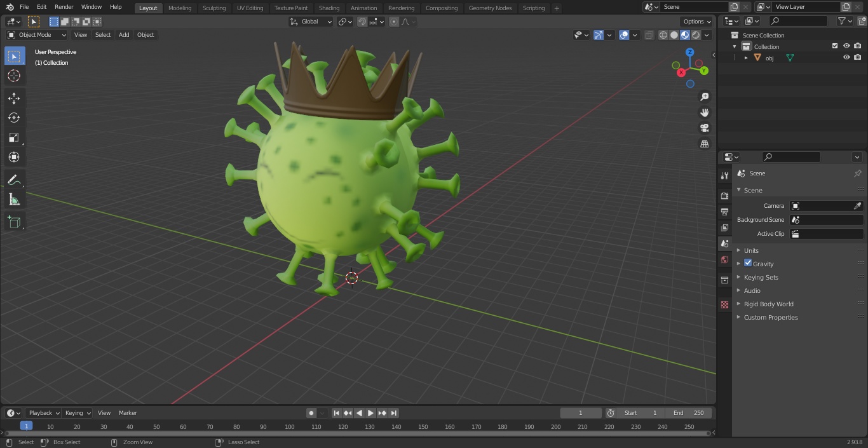Select the Transform tool
The image size is (868, 448).
click(x=15, y=157)
